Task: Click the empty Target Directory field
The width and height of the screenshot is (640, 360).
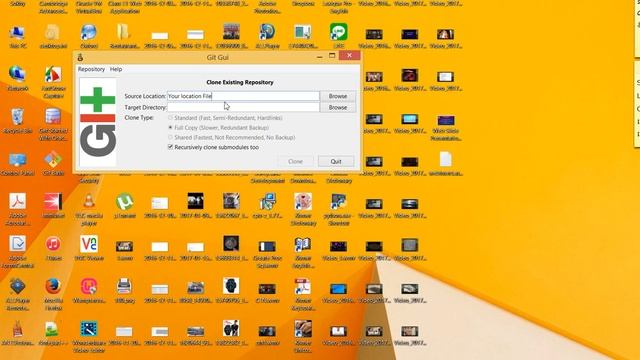Action: point(243,107)
